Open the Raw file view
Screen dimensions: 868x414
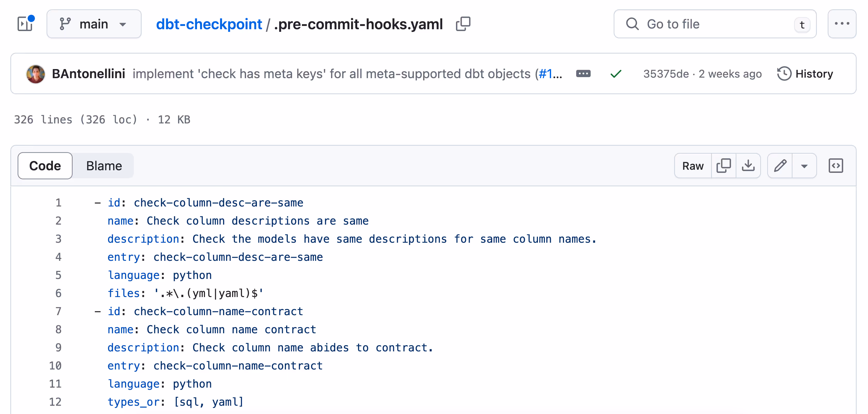tap(693, 166)
